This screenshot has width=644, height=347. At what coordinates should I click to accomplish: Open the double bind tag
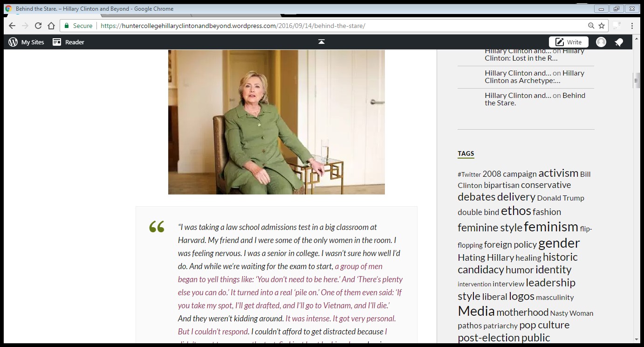click(478, 212)
